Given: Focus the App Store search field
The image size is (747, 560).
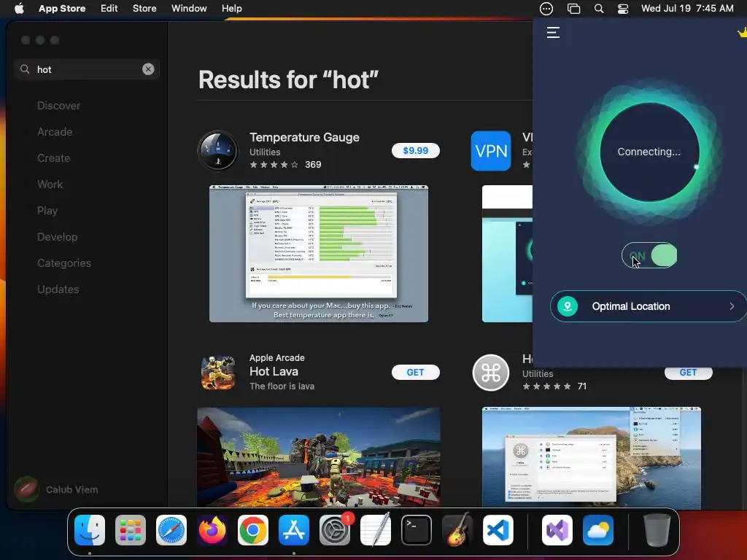Looking at the screenshot, I should tap(86, 69).
